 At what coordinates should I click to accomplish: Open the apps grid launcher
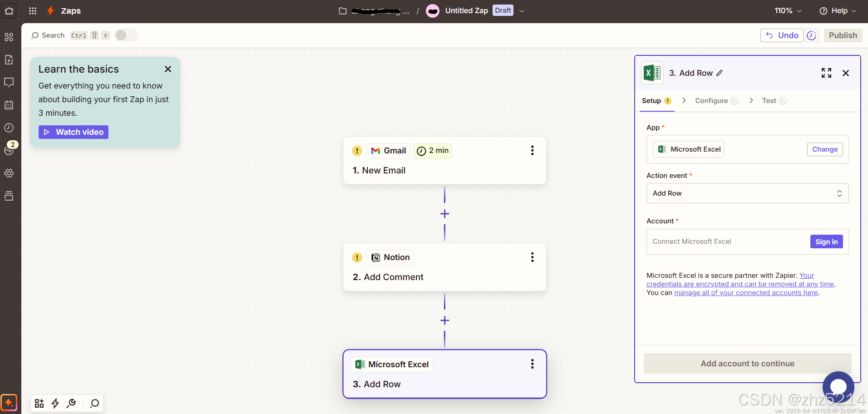[33, 10]
